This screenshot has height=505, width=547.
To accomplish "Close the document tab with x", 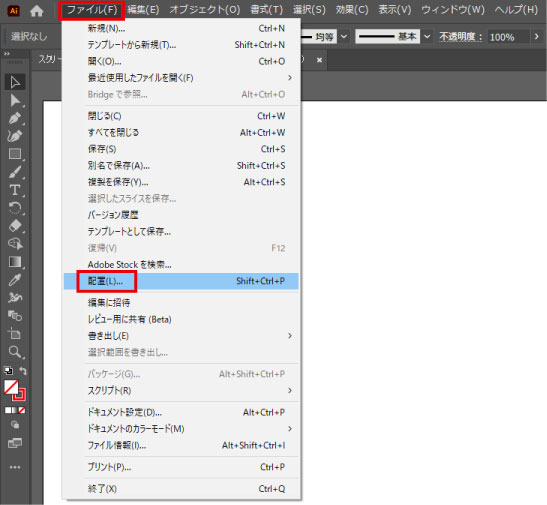I will coord(319,60).
